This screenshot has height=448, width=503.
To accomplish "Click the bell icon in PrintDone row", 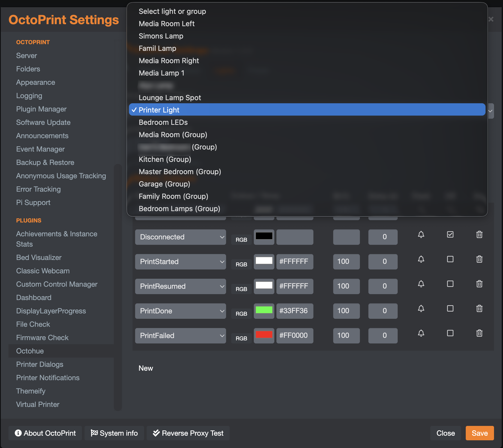I will pyautogui.click(x=421, y=308).
